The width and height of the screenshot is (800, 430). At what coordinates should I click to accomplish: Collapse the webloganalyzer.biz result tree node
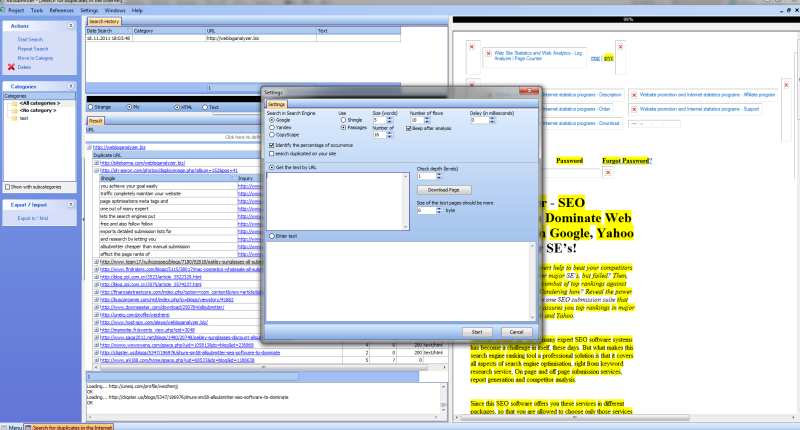coord(89,149)
